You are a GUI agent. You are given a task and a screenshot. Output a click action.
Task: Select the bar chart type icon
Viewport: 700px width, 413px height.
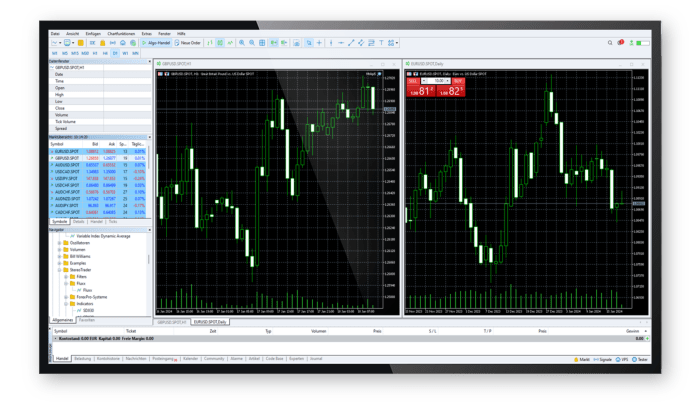point(210,43)
